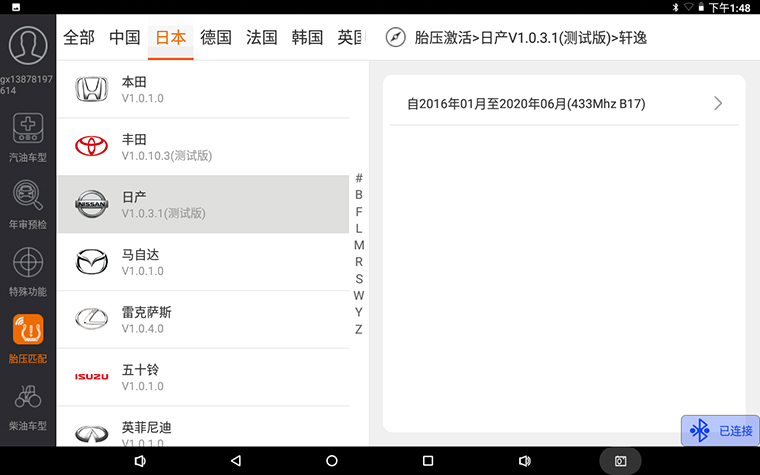Switch to the 韩国 tab
Screen dimensions: 760x475
point(307,37)
